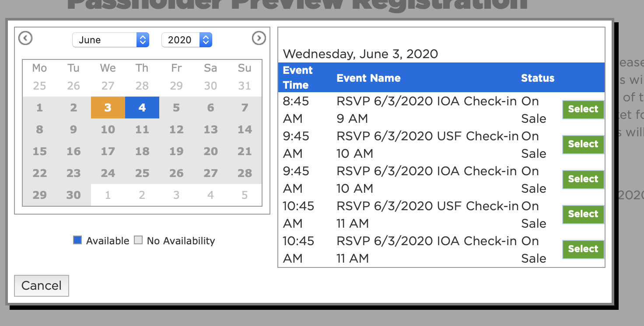Select the 8:45 AM IOA check-in event

pos(583,109)
